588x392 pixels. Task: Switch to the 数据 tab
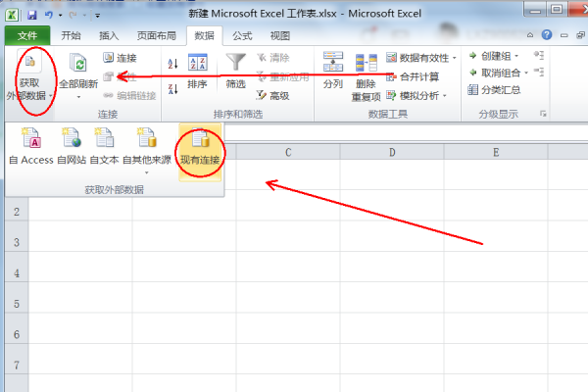point(204,35)
